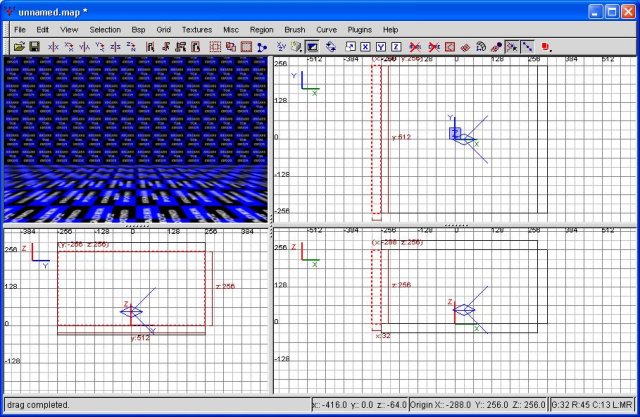The height and width of the screenshot is (417, 640).
Task: Toggle drill down rows and columns selection
Action: pyautogui.click(x=527, y=47)
